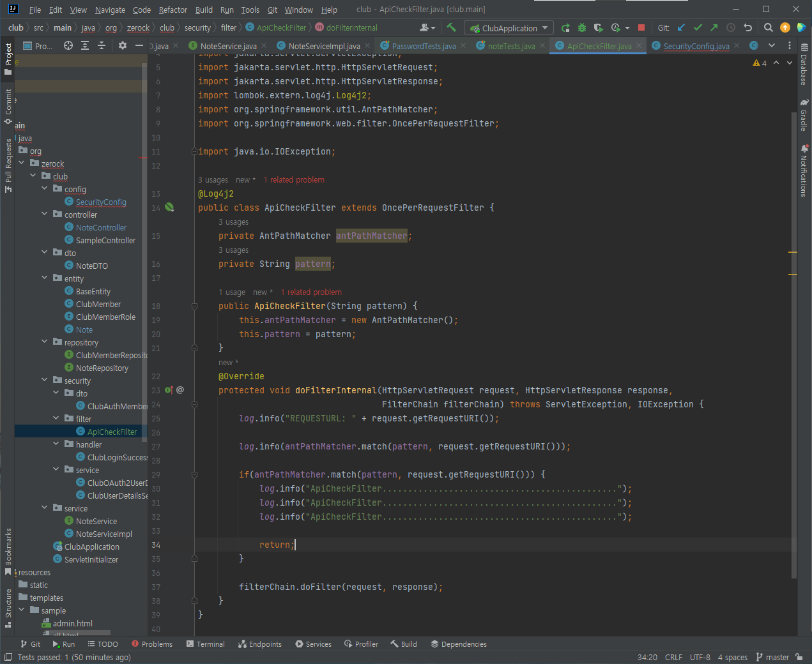The width and height of the screenshot is (812, 664).
Task: Open the Terminal tool window
Action: [x=205, y=644]
